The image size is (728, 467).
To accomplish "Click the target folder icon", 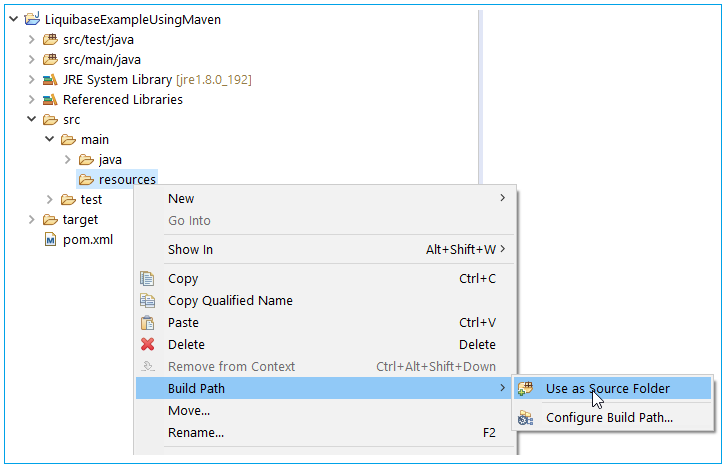I will tap(50, 220).
